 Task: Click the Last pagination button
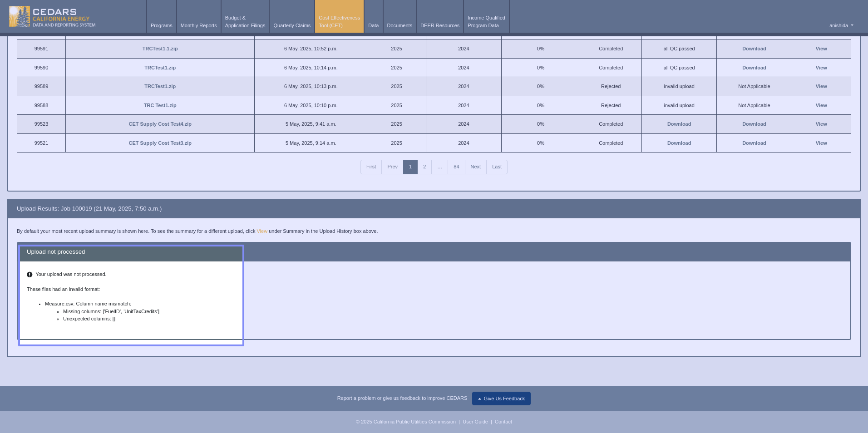[x=497, y=167]
